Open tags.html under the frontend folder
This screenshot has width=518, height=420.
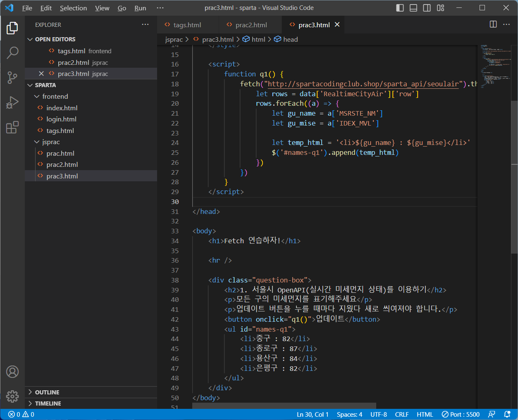91,131
